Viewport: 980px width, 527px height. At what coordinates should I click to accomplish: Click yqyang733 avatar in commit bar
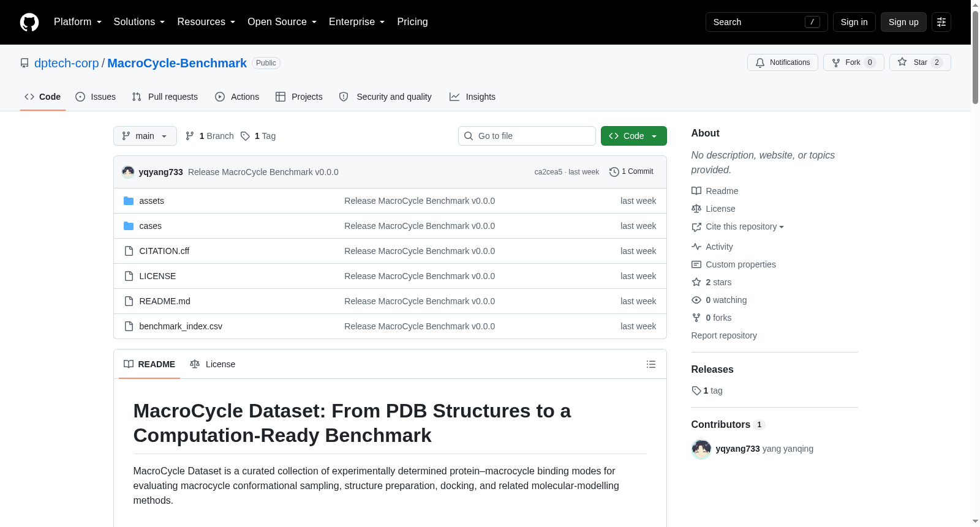128,172
